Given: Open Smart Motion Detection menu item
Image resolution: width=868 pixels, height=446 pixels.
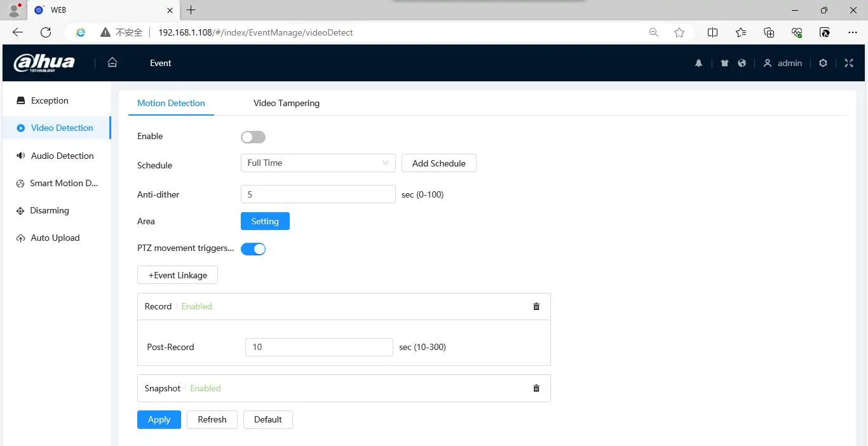Looking at the screenshot, I should [x=56, y=183].
